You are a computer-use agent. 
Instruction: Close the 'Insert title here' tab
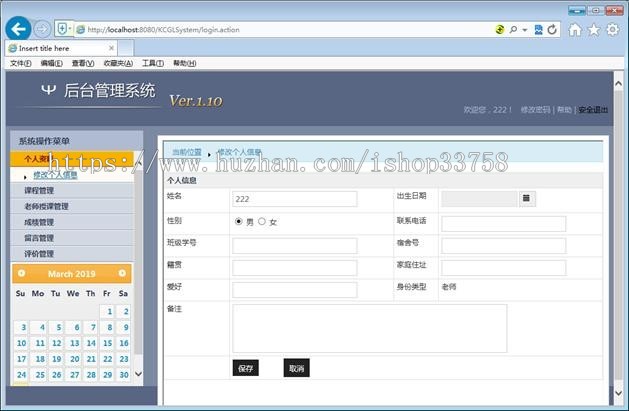(x=111, y=48)
